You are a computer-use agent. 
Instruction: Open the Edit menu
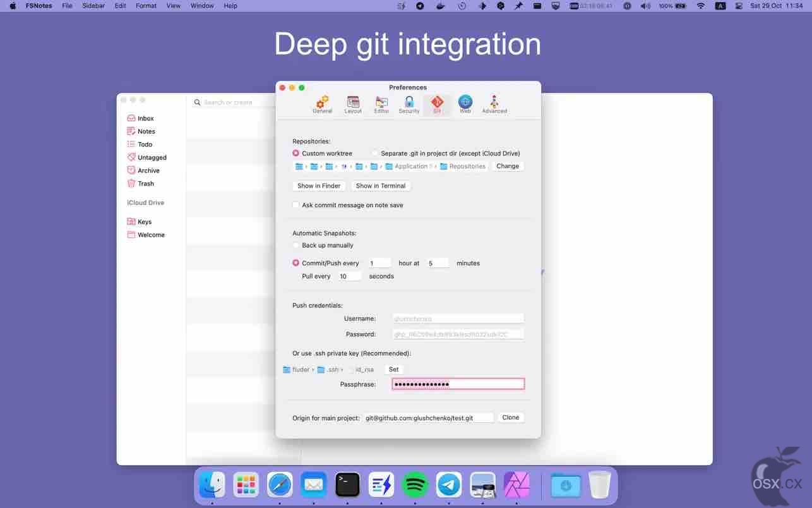121,6
